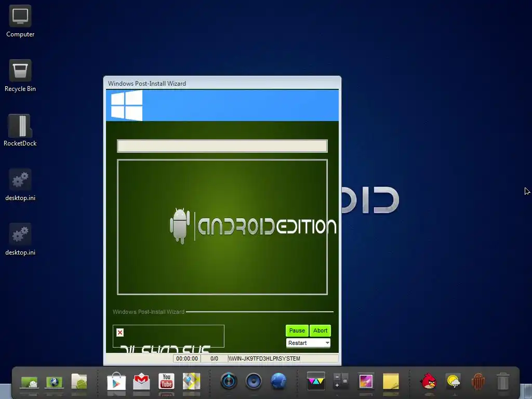Select the upper desktop.ini file icon

(20, 185)
